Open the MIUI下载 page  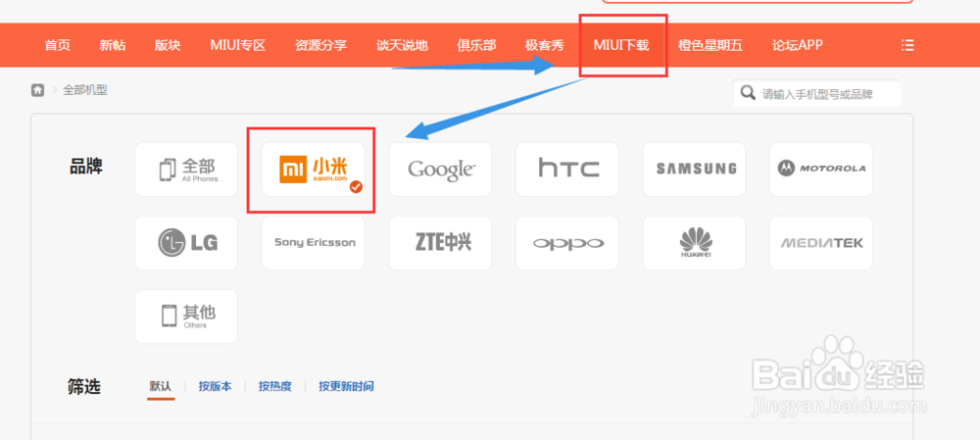tap(621, 45)
